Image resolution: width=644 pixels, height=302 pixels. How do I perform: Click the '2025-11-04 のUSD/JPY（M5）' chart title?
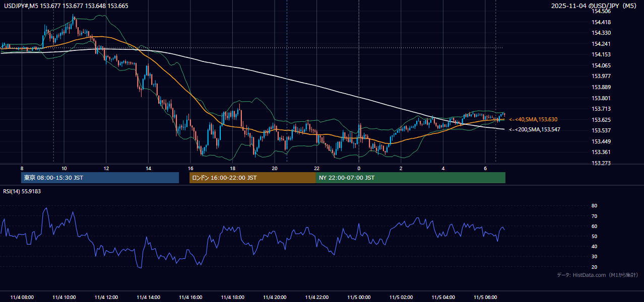[x=595, y=6]
